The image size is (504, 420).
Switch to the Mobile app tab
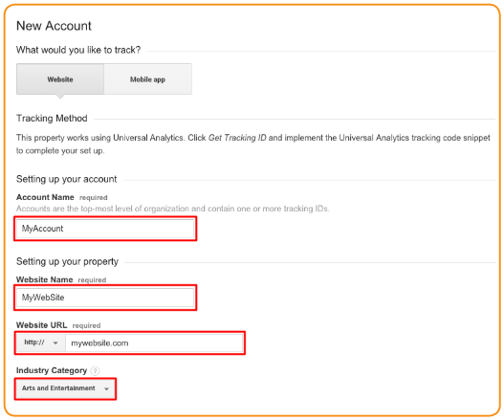(x=148, y=79)
